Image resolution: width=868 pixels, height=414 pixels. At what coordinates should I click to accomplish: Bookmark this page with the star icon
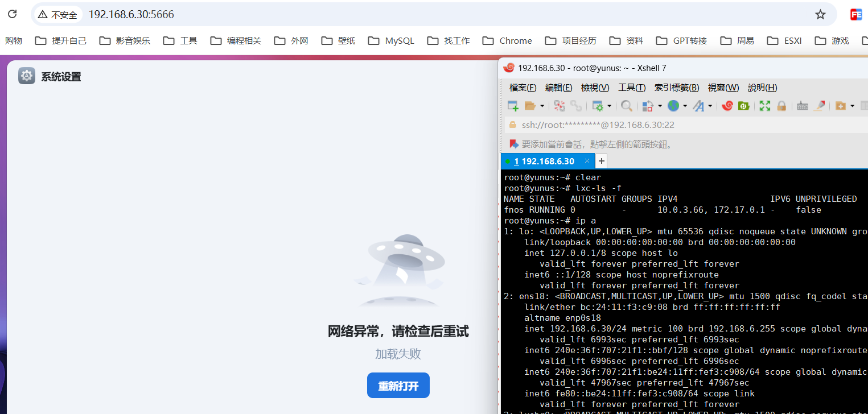click(x=820, y=14)
